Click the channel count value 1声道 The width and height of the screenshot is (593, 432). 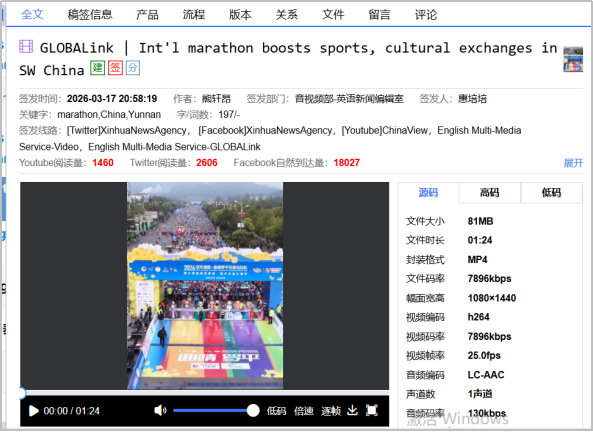pyautogui.click(x=480, y=394)
